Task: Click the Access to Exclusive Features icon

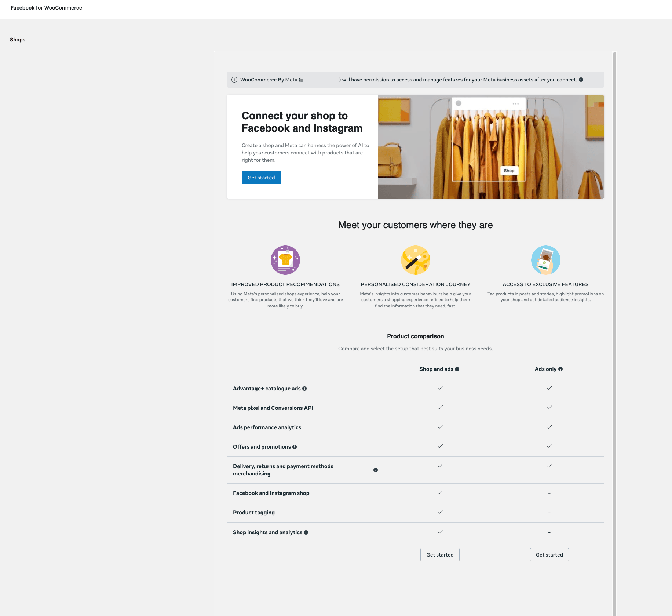Action: pos(545,260)
